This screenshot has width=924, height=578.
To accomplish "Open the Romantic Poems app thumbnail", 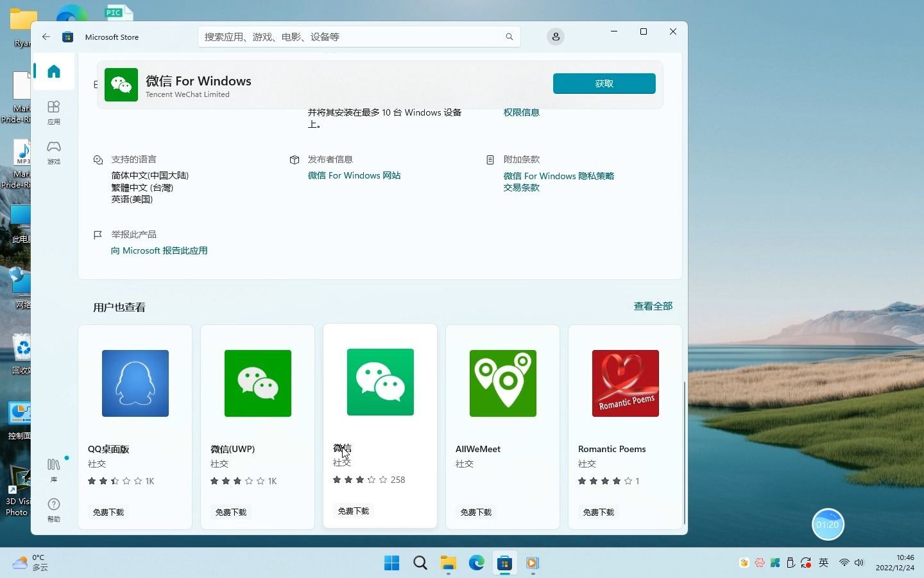I will click(626, 383).
